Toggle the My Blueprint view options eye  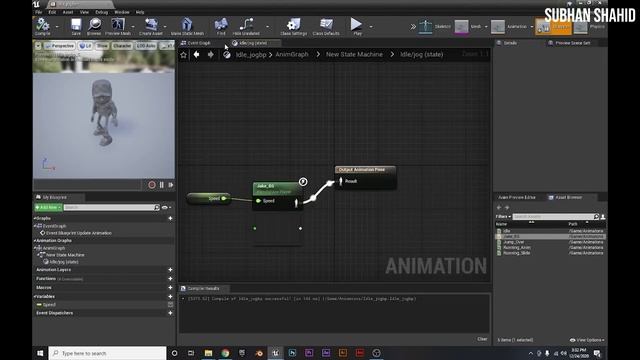[x=165, y=207]
